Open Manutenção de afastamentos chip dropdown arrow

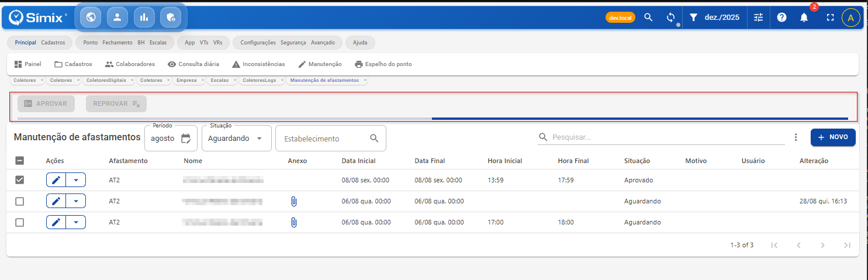coord(365,80)
